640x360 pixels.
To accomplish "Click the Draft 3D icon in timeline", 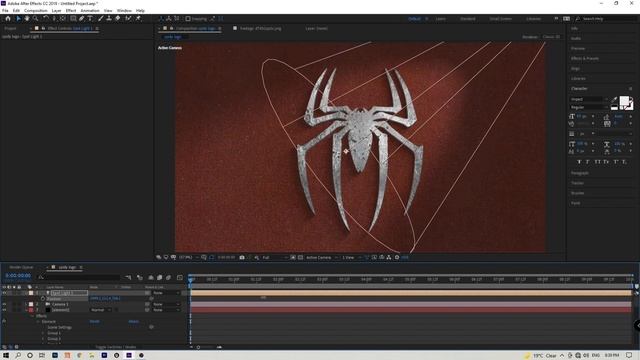I will 140,278.
